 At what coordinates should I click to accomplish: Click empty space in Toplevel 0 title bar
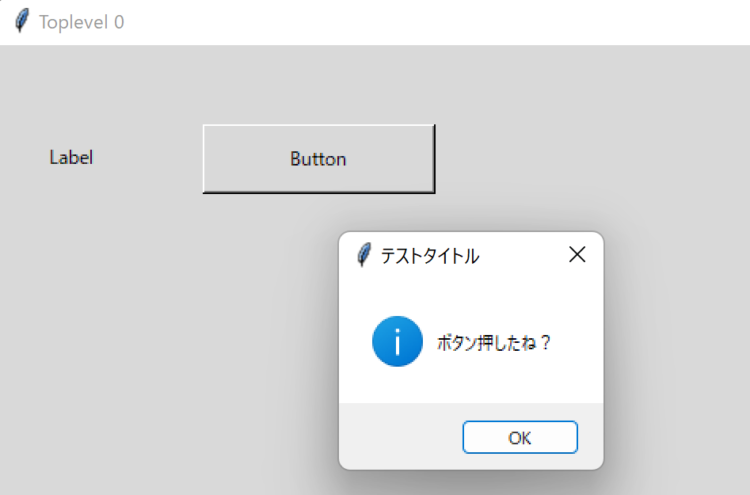click(430, 22)
